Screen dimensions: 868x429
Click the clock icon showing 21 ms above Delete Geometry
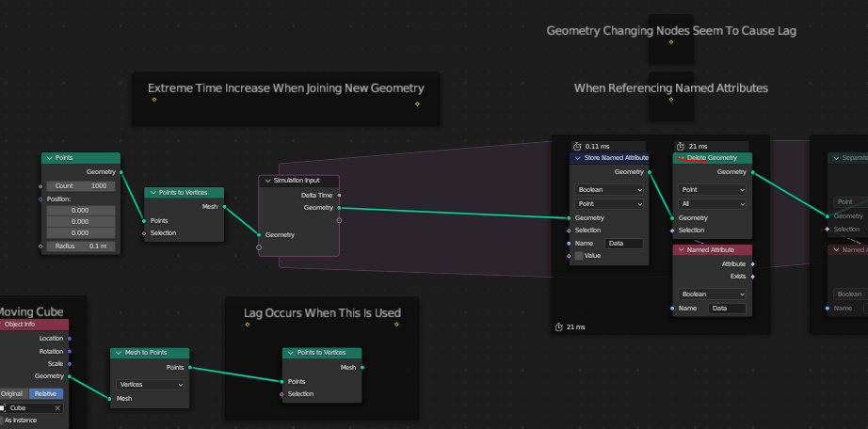(681, 147)
